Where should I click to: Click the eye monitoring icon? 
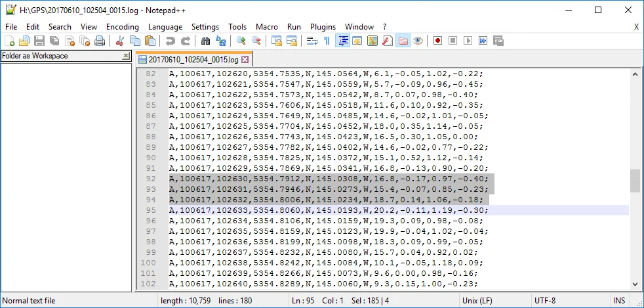point(418,41)
